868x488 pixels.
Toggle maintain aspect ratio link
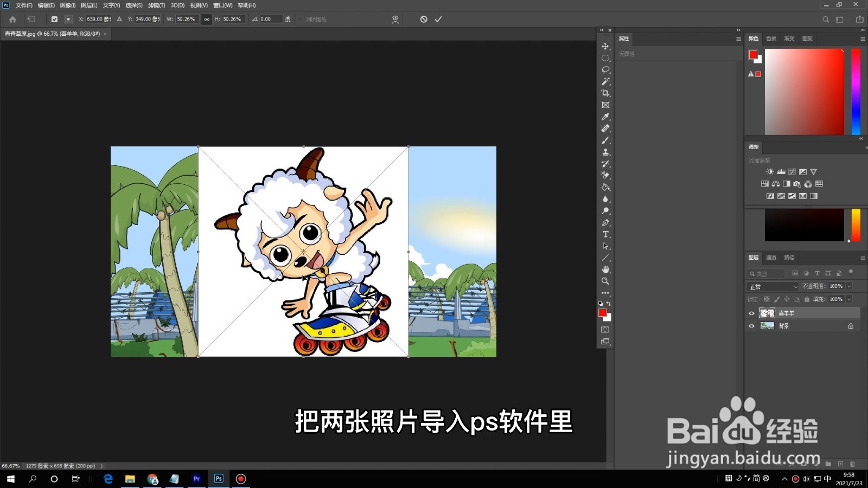point(207,19)
